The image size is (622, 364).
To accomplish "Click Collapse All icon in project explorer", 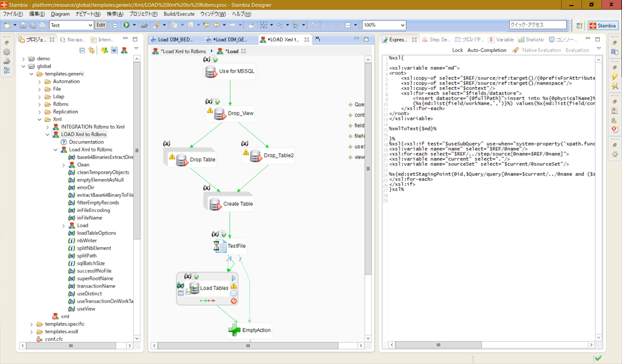I will [82, 50].
